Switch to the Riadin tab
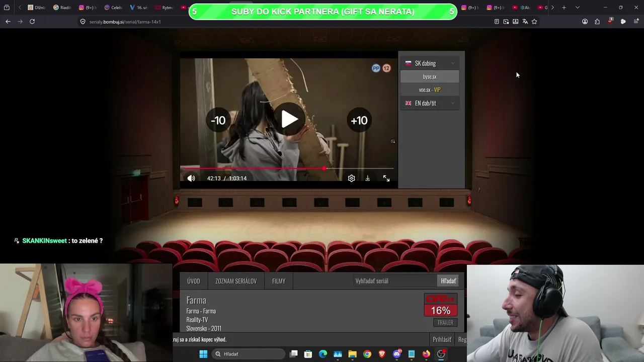 point(62,8)
